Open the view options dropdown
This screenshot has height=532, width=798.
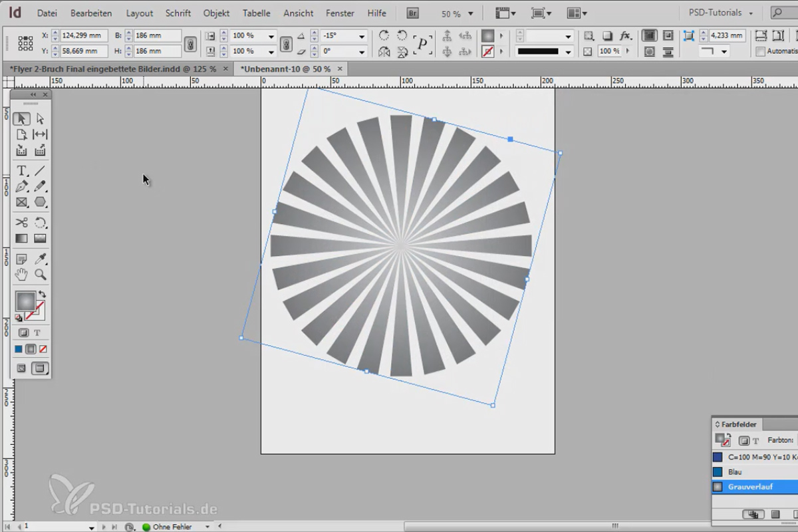pos(506,13)
